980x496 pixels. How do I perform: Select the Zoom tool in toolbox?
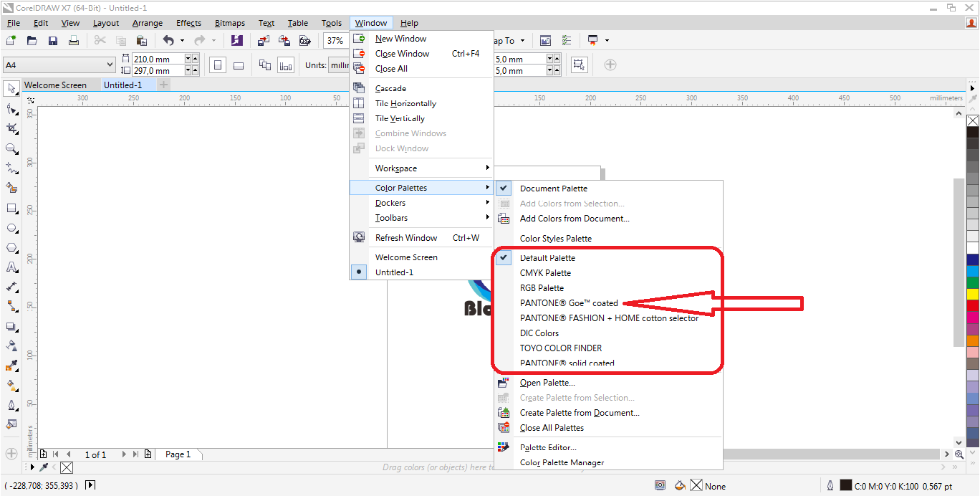point(11,148)
